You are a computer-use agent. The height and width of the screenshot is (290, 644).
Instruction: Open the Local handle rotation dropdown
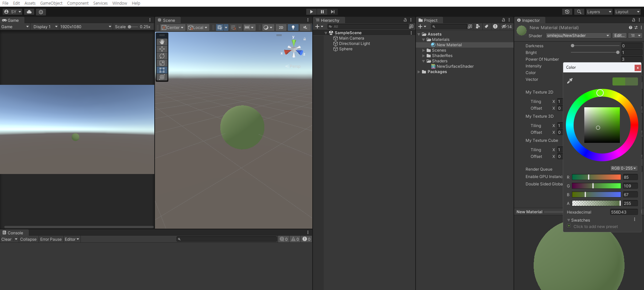coord(198,27)
